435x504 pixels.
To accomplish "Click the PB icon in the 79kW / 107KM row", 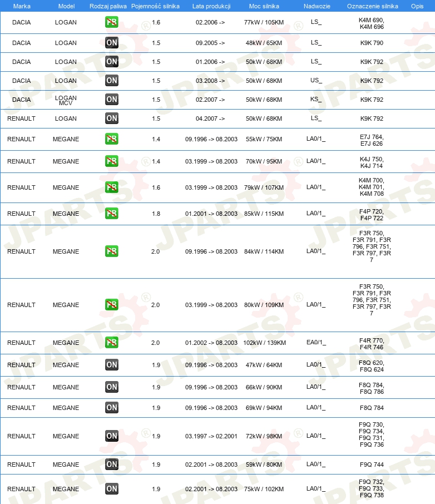I will coord(112,187).
